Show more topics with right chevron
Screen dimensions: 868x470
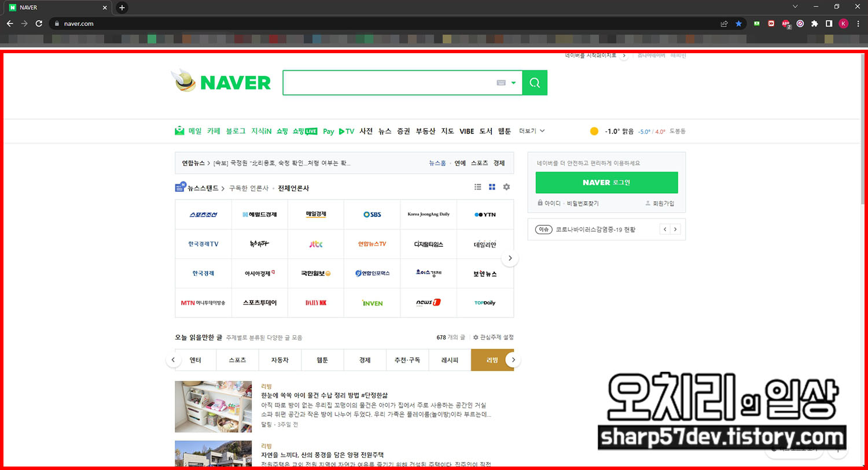pos(513,360)
